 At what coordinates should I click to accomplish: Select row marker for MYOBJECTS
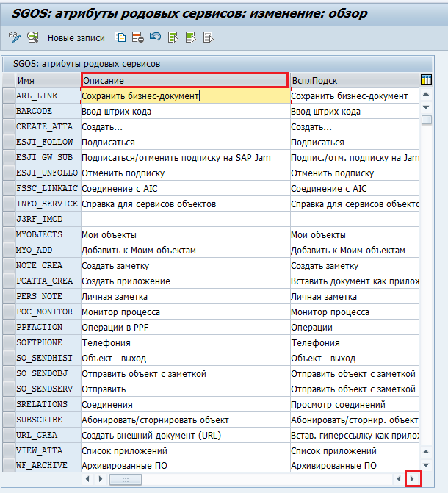click(8, 234)
